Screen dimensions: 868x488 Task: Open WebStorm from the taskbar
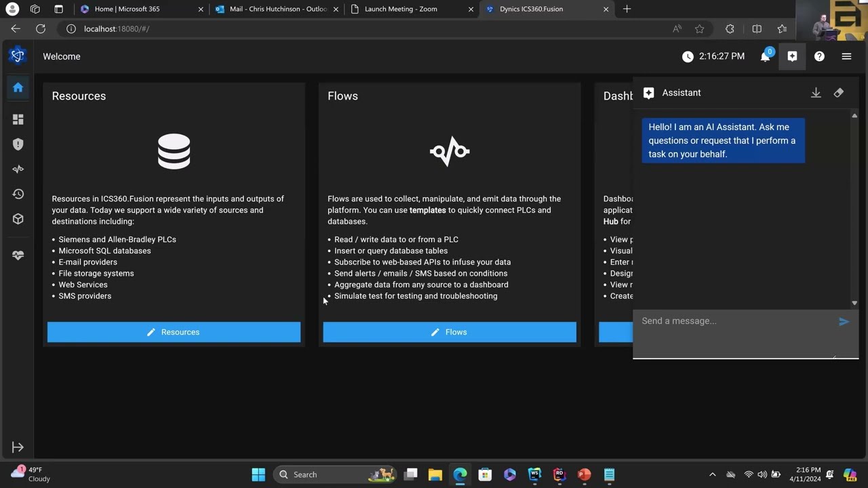[534, 474]
